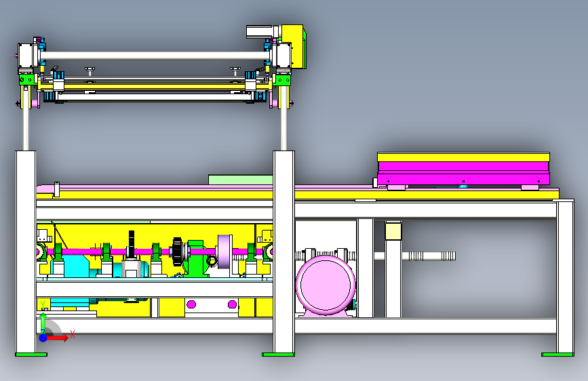This screenshot has height=381, width=588.
Task: Select the green foot pad under the left leg
Action: pyautogui.click(x=31, y=355)
